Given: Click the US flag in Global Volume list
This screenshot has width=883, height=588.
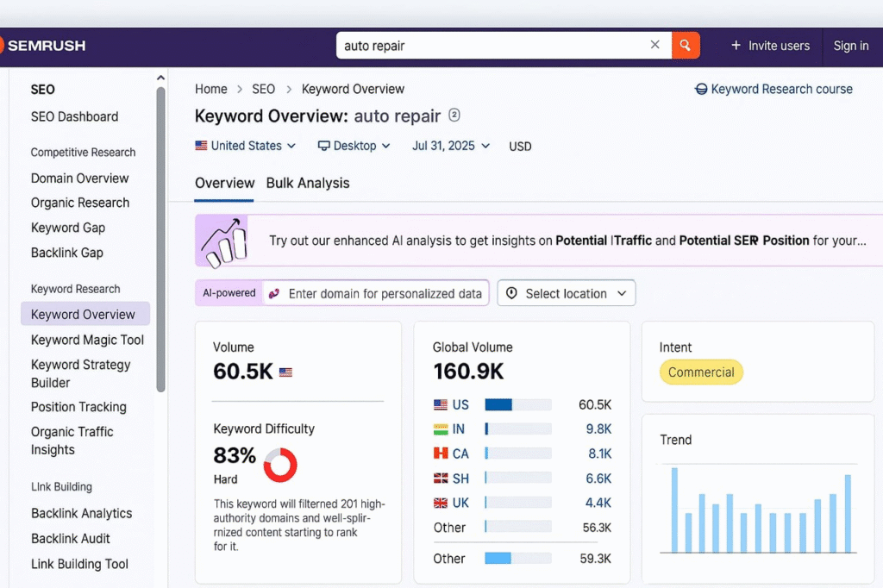Looking at the screenshot, I should point(441,404).
